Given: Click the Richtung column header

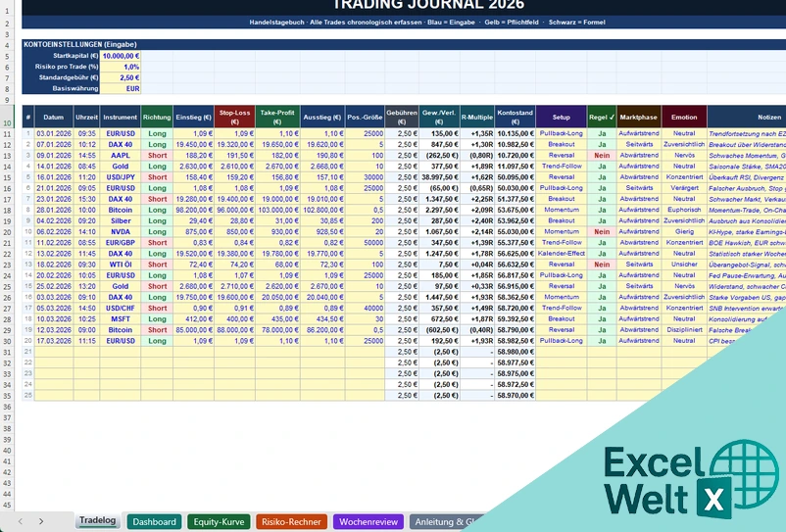Looking at the screenshot, I should (157, 117).
